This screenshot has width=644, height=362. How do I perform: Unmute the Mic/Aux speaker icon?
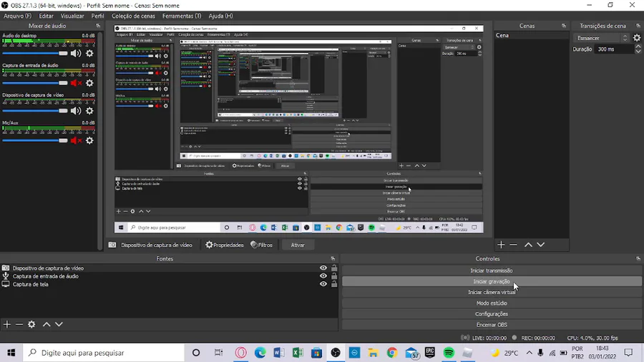pos(76,140)
